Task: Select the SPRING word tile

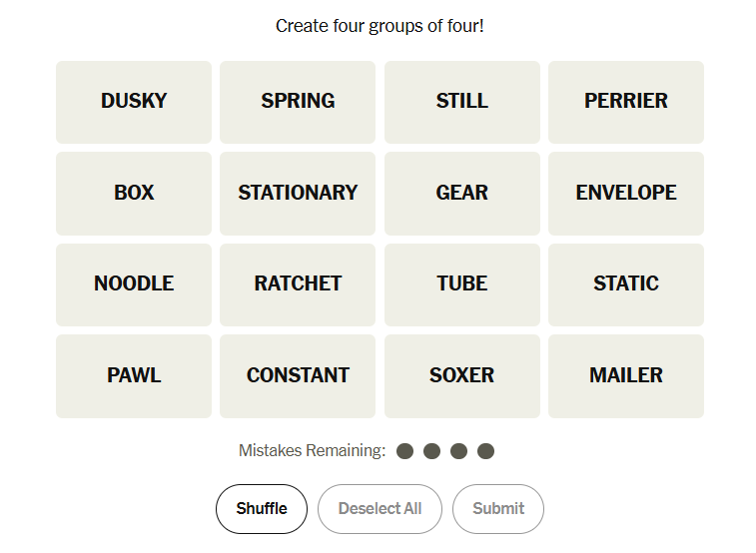Action: click(298, 102)
